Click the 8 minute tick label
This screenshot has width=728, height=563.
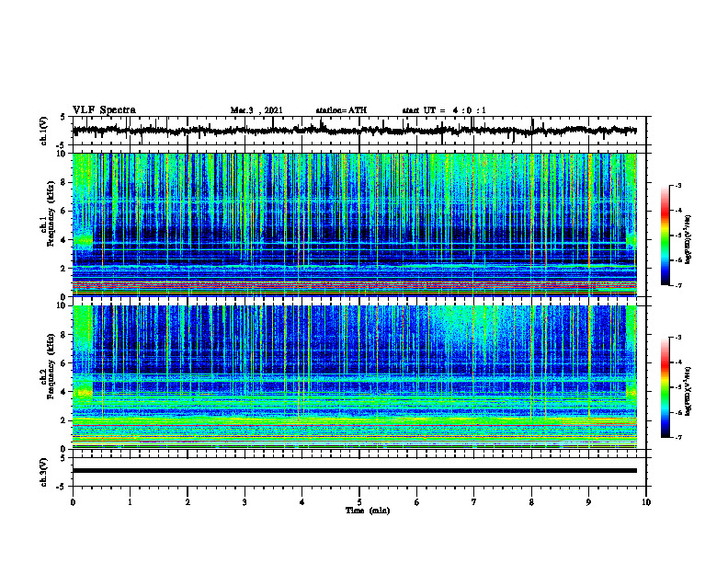531,502
